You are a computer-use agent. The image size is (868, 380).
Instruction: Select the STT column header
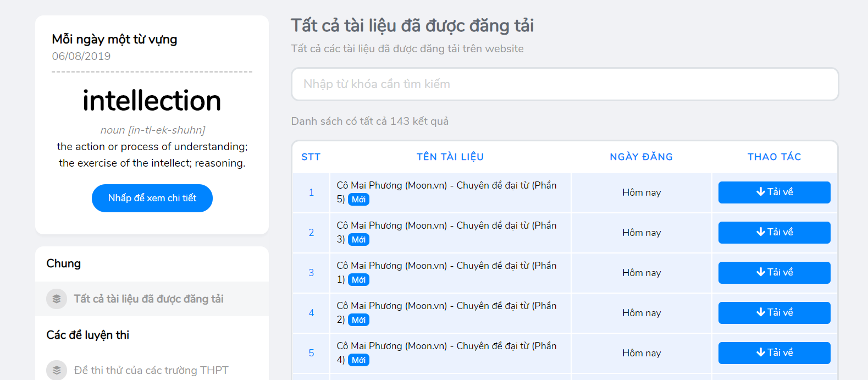tap(311, 157)
